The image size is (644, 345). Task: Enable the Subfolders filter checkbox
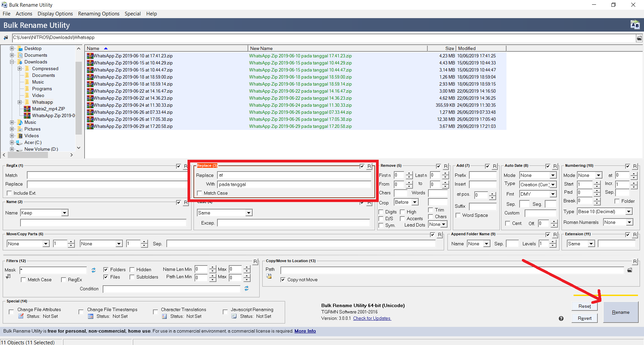[x=132, y=277]
